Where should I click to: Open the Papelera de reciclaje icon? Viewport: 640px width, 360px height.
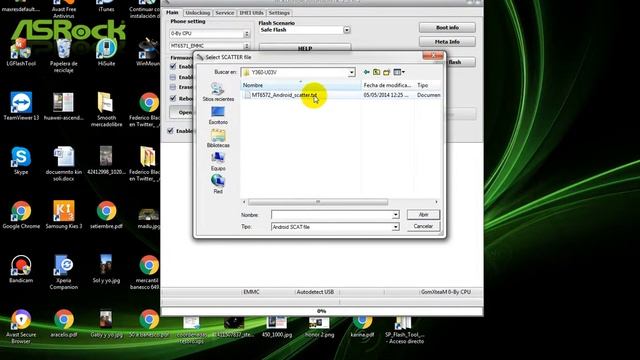coord(64,55)
